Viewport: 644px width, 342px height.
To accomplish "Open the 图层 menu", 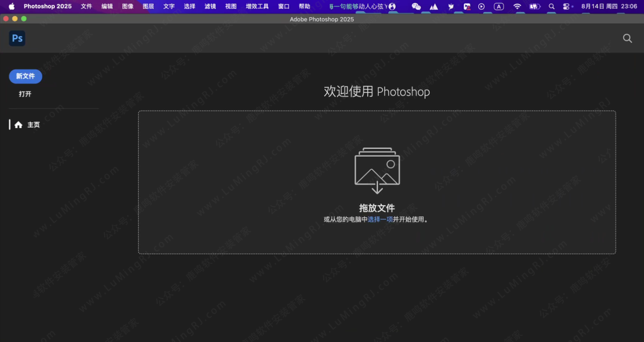I will click(148, 7).
